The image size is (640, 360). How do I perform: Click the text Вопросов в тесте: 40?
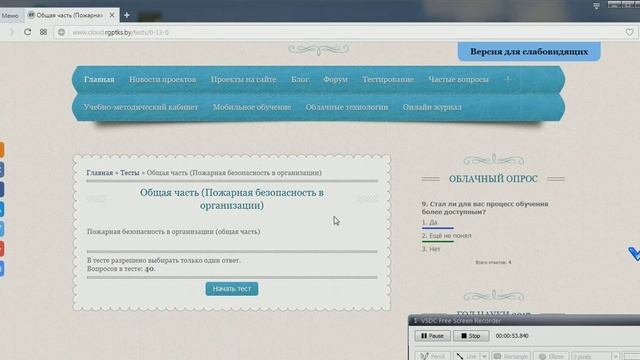tap(121, 269)
